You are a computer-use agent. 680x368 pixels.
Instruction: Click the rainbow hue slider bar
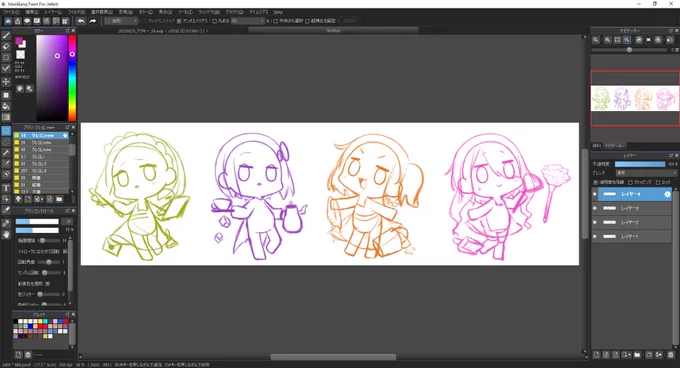[x=72, y=78]
